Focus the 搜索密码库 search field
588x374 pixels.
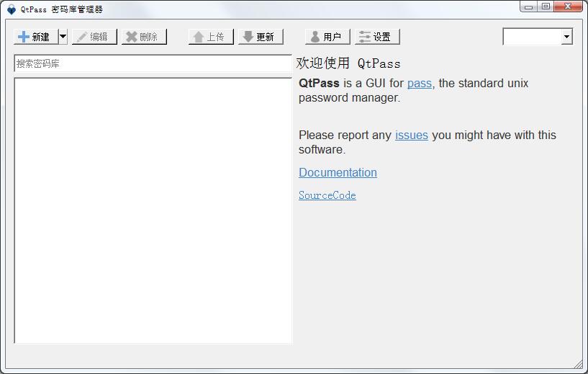[x=153, y=63]
